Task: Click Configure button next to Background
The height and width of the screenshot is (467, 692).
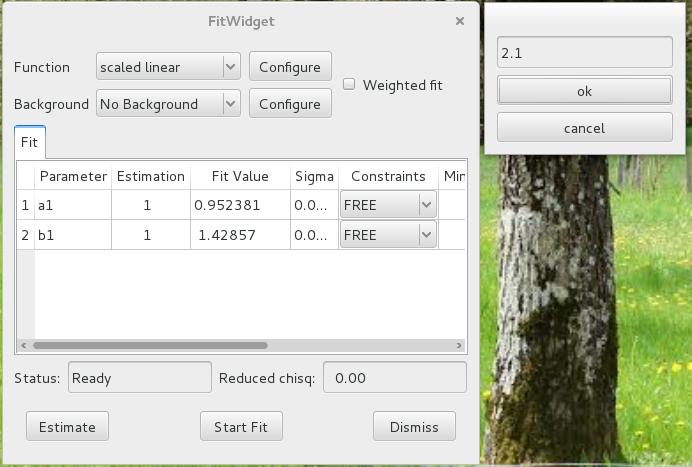Action: [x=289, y=104]
